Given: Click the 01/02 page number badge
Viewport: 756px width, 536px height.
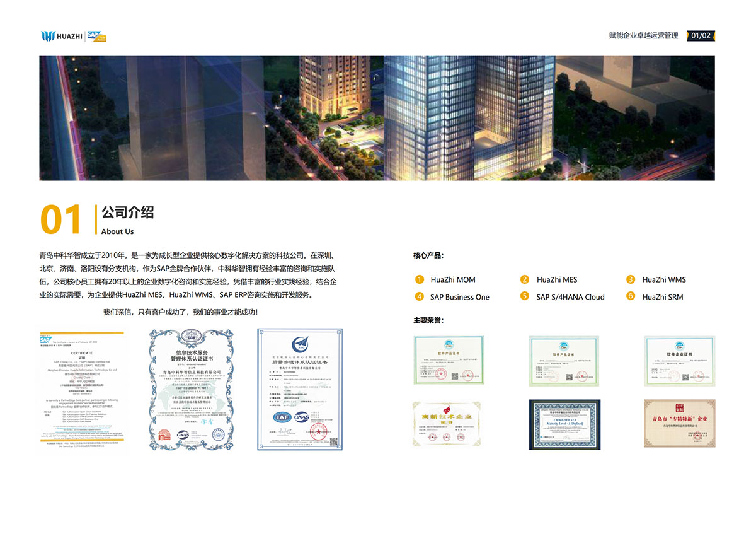Looking at the screenshot, I should coord(700,36).
